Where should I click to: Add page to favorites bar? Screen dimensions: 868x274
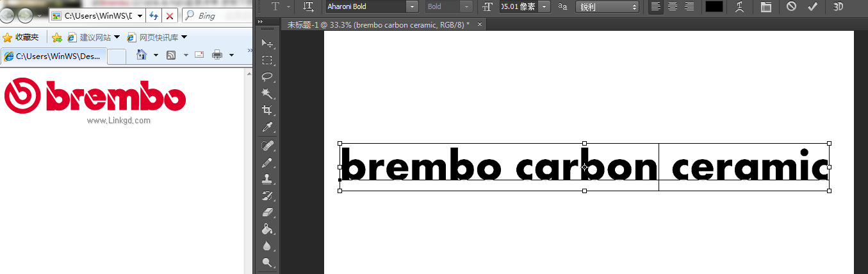point(57,37)
